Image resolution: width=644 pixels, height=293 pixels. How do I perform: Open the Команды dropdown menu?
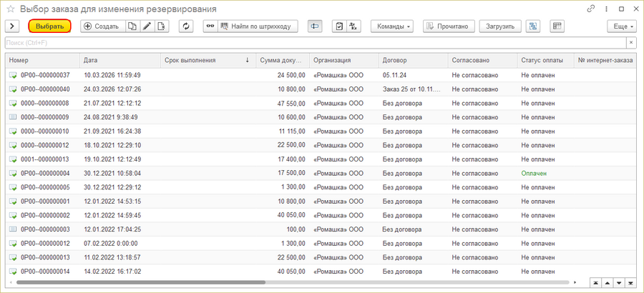(x=392, y=26)
